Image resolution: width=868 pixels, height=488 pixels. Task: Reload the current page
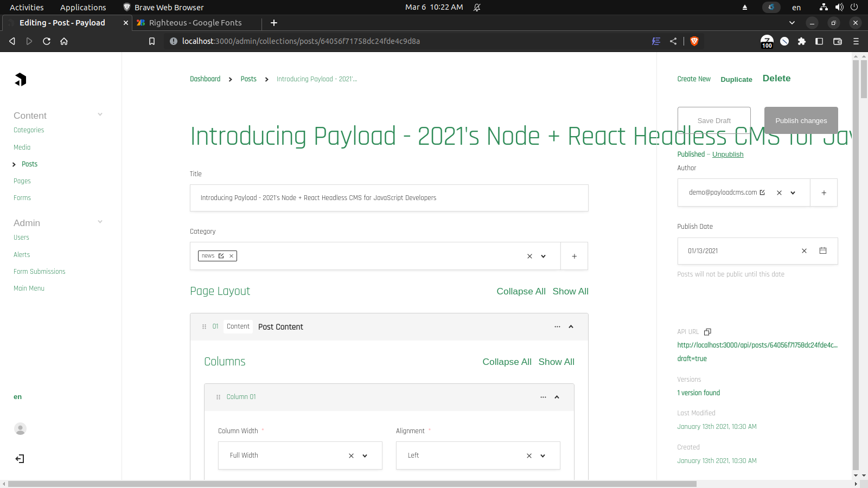47,41
